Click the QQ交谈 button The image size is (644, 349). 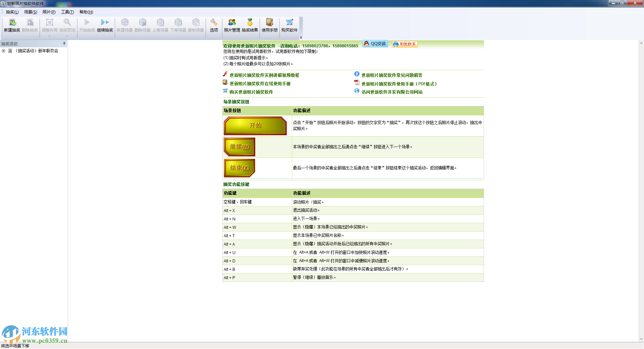[x=375, y=44]
